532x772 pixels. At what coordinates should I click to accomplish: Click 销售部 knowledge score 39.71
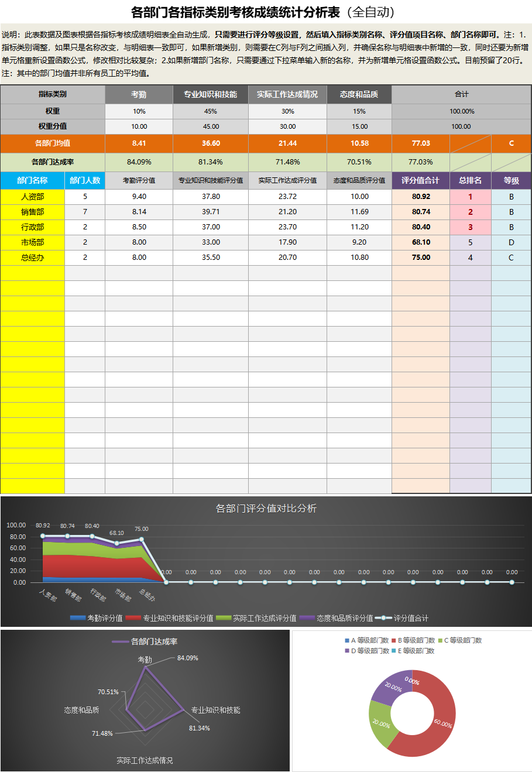[211, 212]
